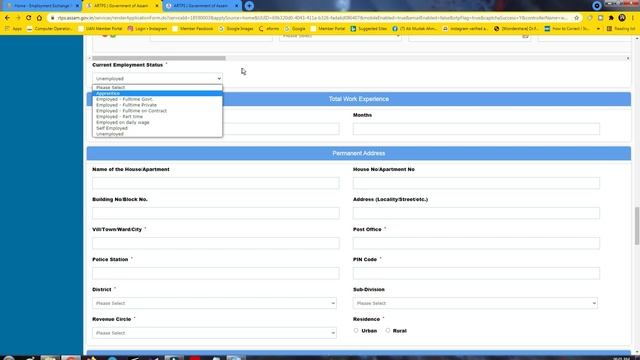This screenshot has height=360, width=640.
Task: Reload the page with the refresh icon
Action: (29, 18)
